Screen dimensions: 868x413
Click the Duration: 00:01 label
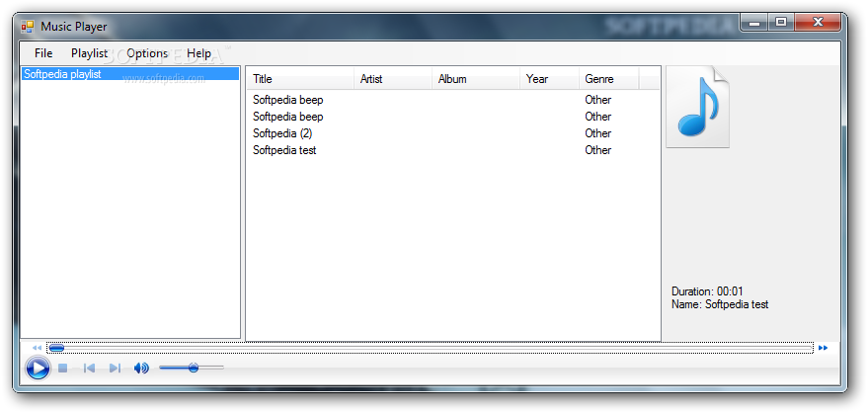point(707,291)
